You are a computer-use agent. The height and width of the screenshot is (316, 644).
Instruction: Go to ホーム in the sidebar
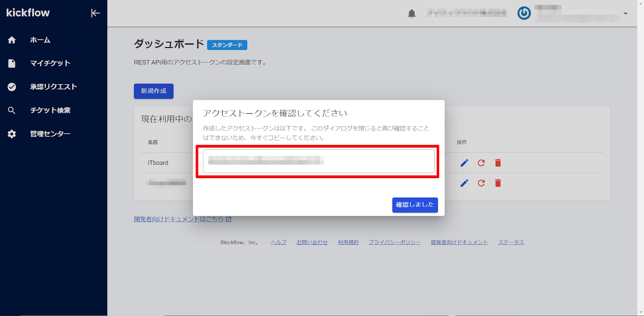(x=40, y=40)
